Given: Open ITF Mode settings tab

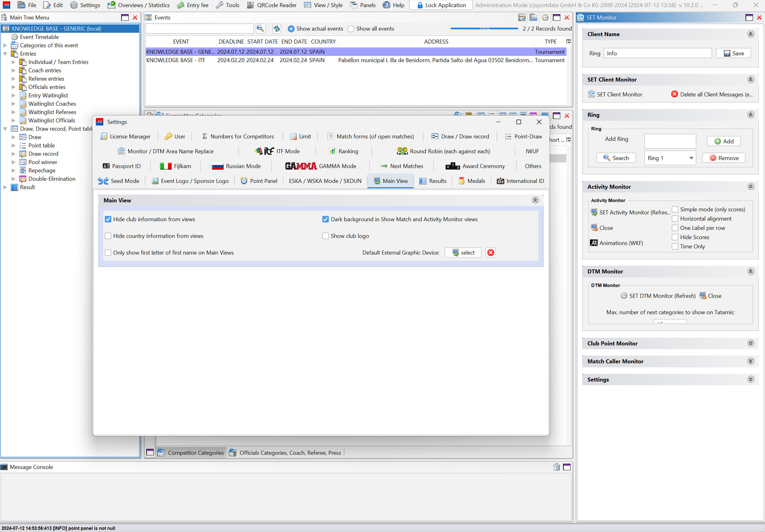Looking at the screenshot, I should click(x=277, y=151).
